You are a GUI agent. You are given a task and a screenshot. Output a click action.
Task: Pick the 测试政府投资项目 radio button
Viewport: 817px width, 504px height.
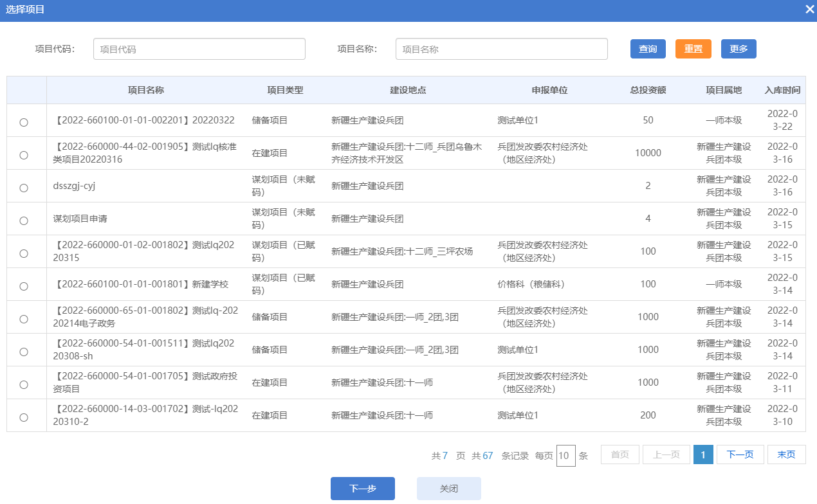click(24, 384)
